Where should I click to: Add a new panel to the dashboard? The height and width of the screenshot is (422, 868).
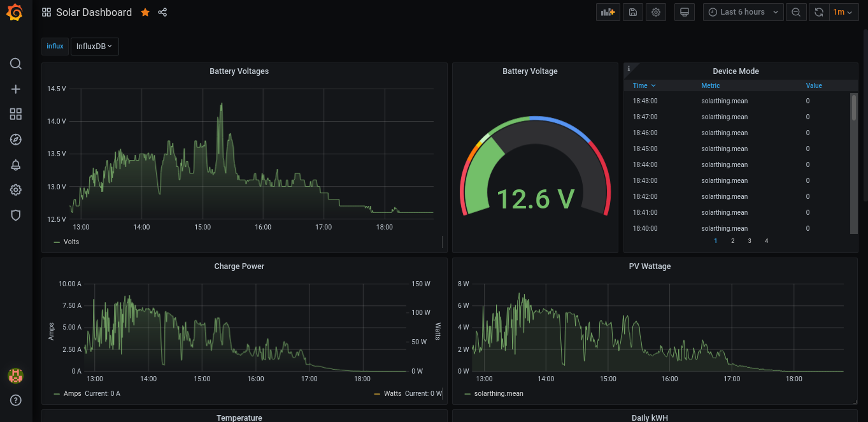click(x=608, y=11)
